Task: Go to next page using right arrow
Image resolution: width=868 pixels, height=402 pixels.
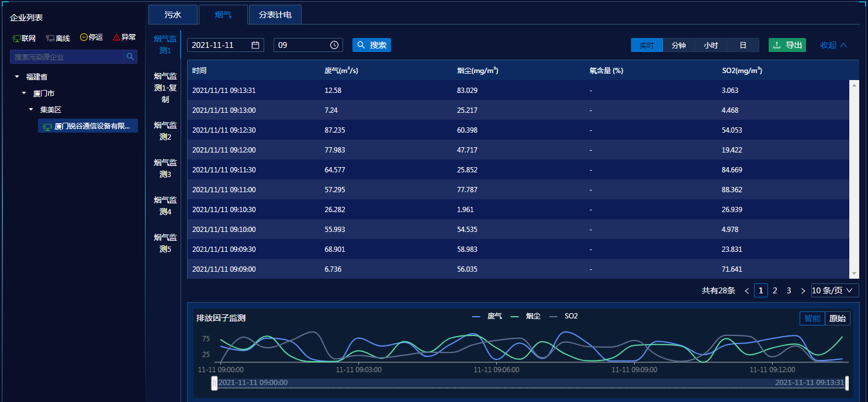Action: [x=803, y=290]
